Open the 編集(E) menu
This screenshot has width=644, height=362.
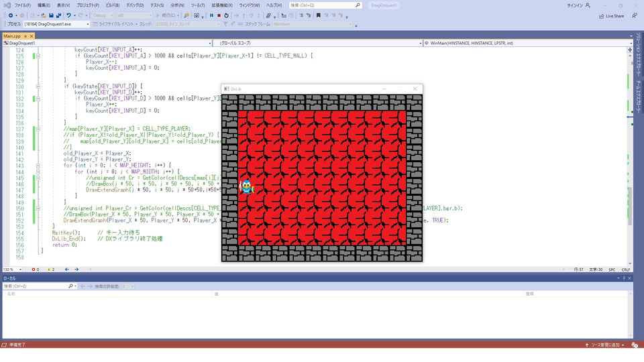click(x=44, y=5)
